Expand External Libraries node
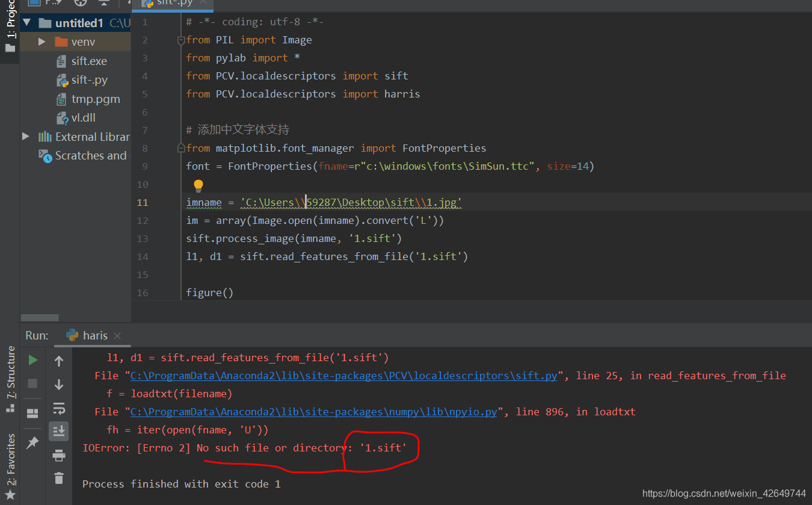The image size is (812, 505). coord(26,137)
